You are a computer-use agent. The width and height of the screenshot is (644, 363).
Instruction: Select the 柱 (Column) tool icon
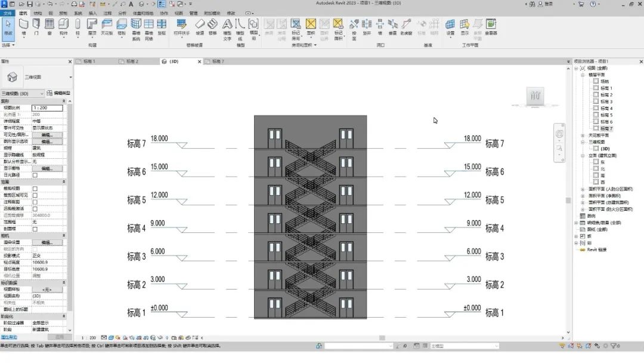(x=78, y=27)
